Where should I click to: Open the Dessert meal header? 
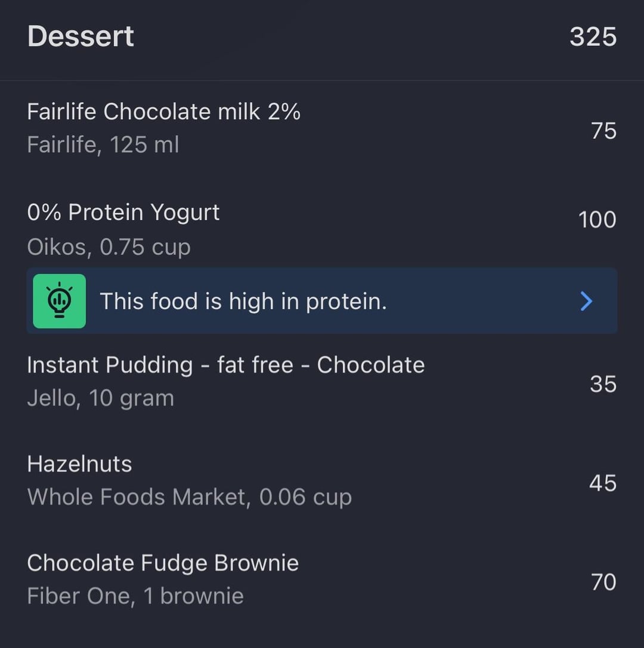coord(81,36)
